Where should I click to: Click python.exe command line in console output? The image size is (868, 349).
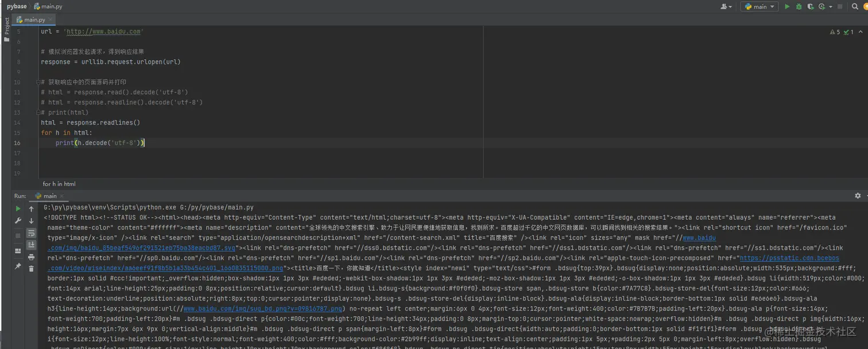149,207
